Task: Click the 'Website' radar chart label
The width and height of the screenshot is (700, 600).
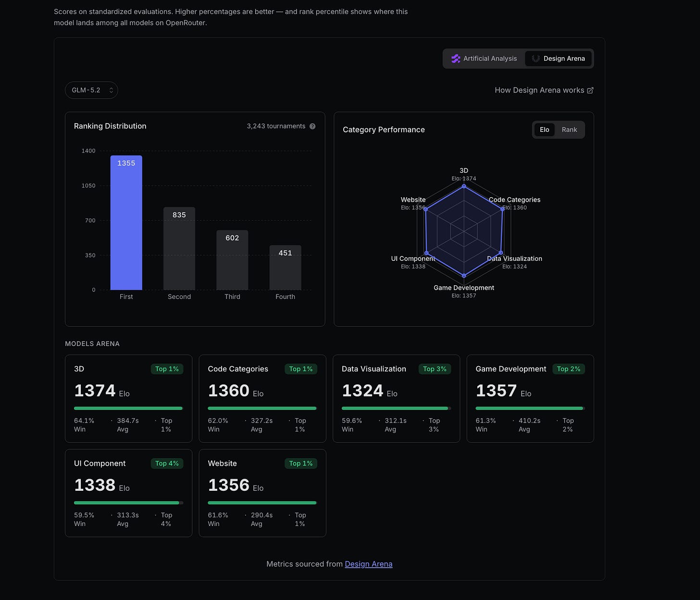Action: tap(413, 200)
